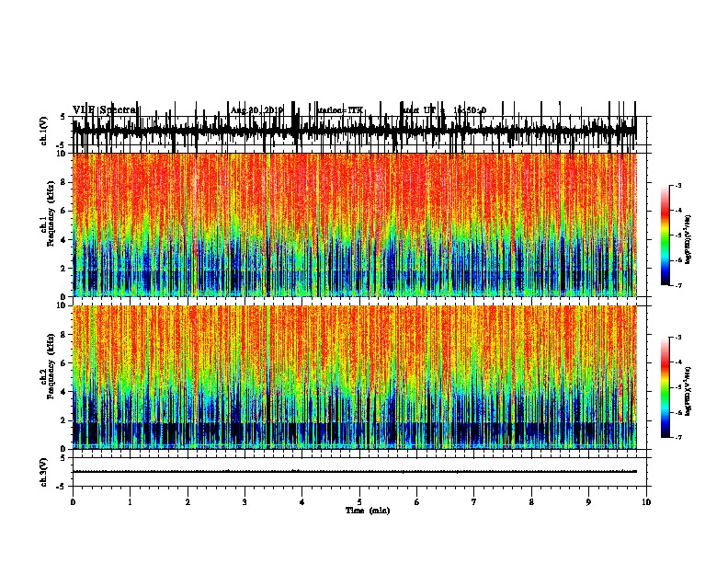Click time axis tick label "0"
The image size is (728, 563).
[x=73, y=502]
